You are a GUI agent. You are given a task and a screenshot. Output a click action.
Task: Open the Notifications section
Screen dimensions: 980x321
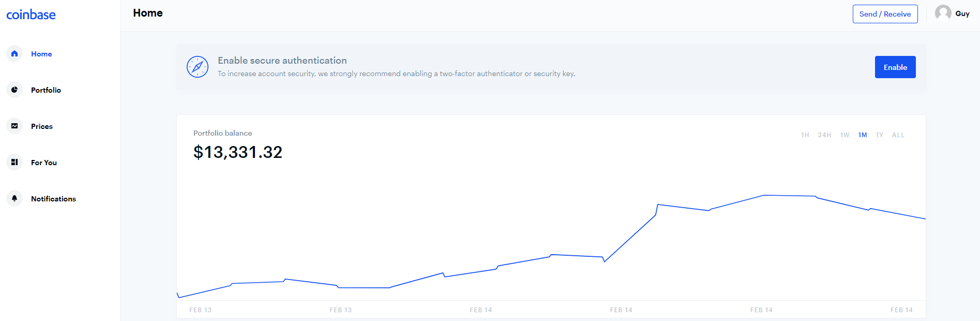tap(53, 199)
